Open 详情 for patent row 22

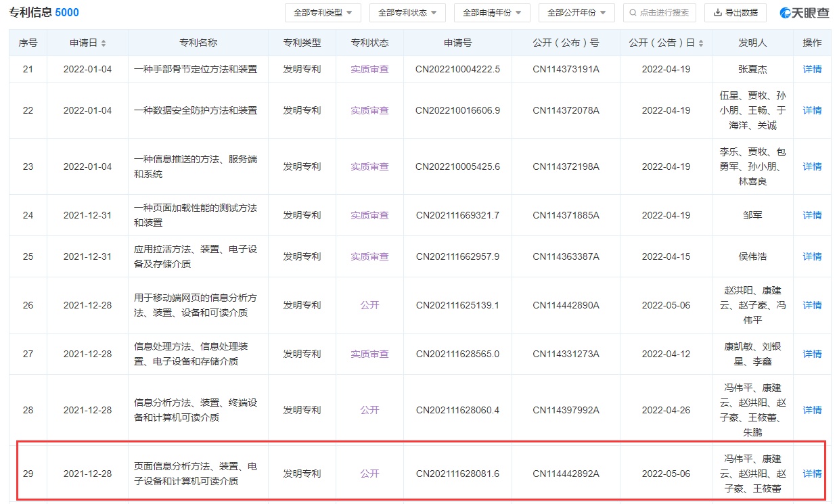812,110
